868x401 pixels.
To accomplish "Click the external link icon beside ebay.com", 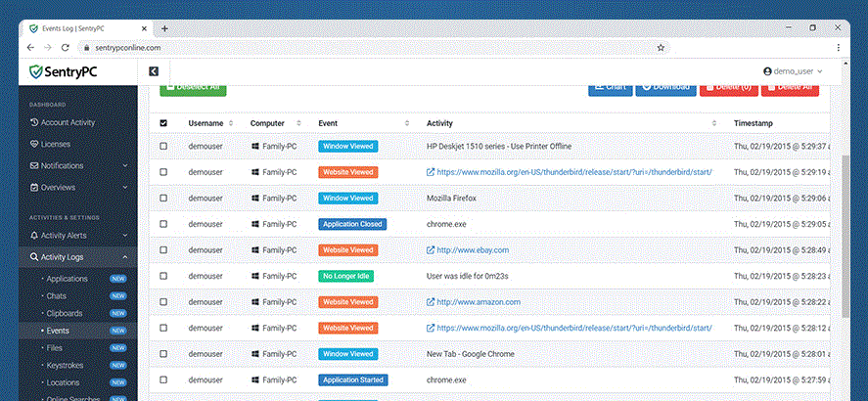I will 431,250.
